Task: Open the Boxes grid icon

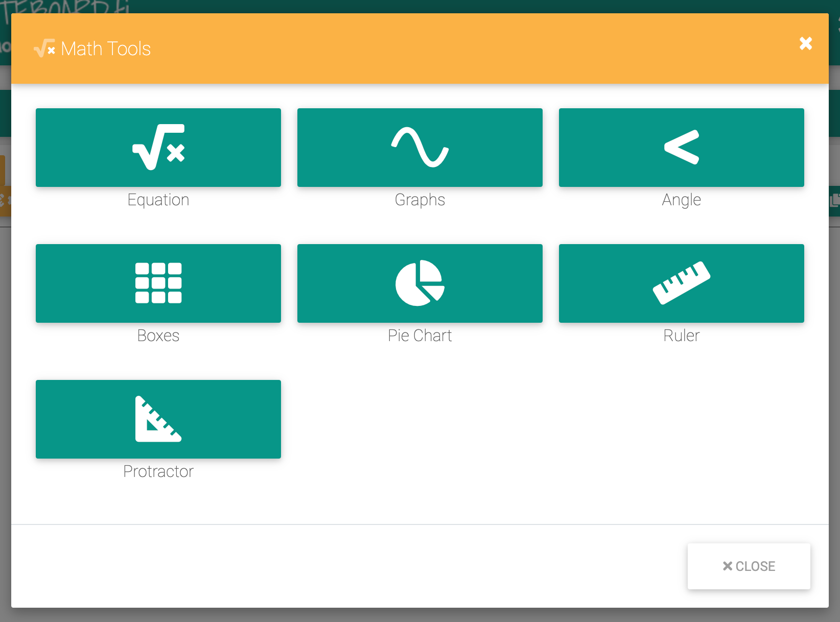Action: (158, 283)
